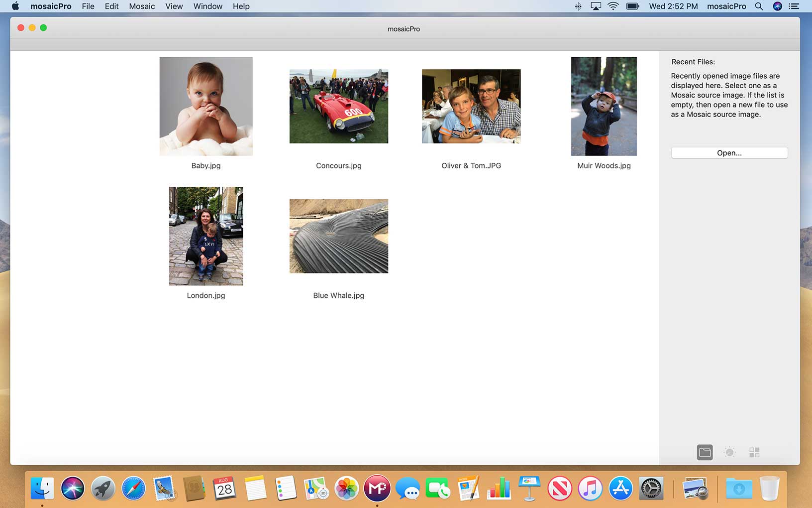Select the image adjustments dial icon
812x508 pixels.
[x=729, y=452]
